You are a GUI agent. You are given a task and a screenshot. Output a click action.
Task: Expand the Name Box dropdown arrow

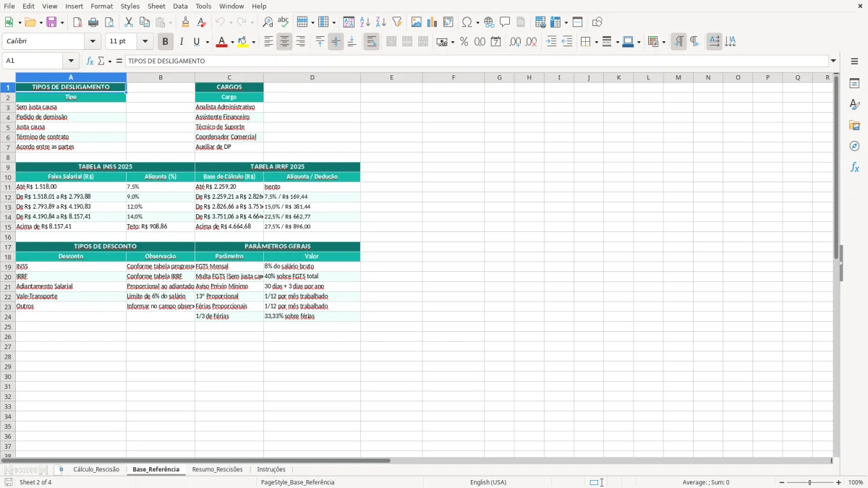(x=71, y=61)
